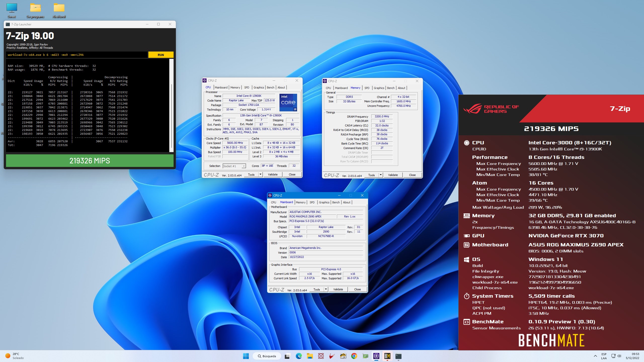The width and height of the screenshot is (644, 362).
Task: Click the 7-Zip Launcher title bar icon
Action: click(8, 24)
